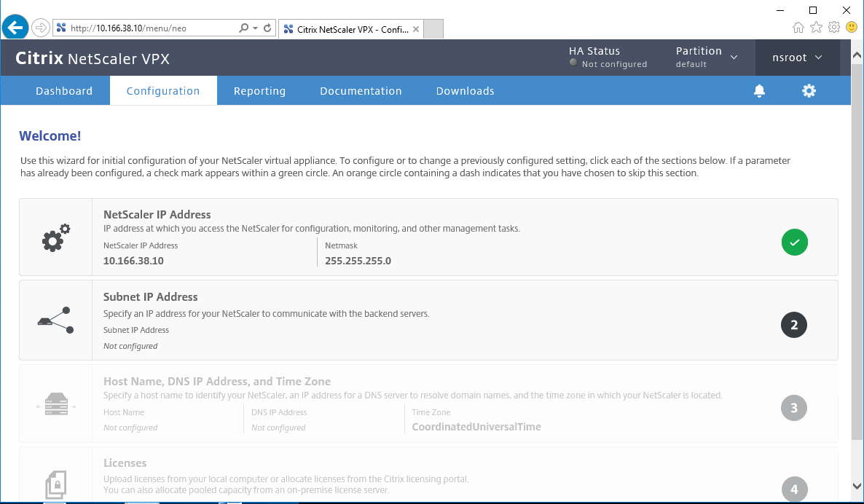This screenshot has width=864, height=504.
Task: Click the home icon in browser toolbar
Action: (x=798, y=26)
